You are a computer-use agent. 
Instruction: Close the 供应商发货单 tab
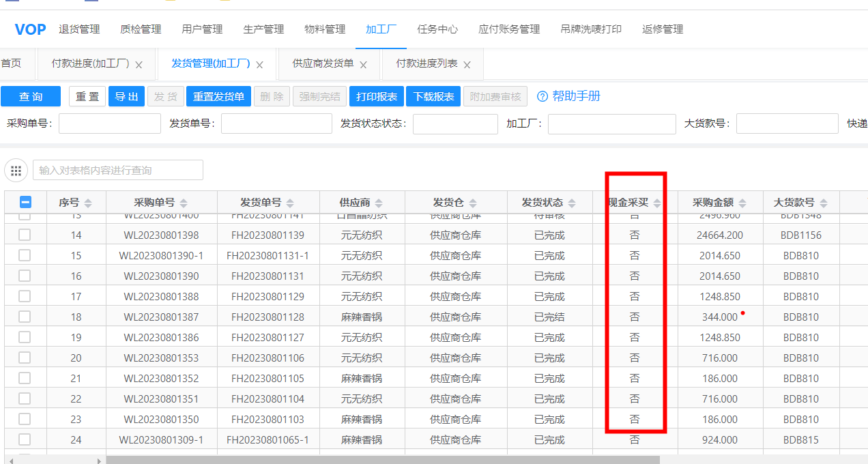[363, 65]
